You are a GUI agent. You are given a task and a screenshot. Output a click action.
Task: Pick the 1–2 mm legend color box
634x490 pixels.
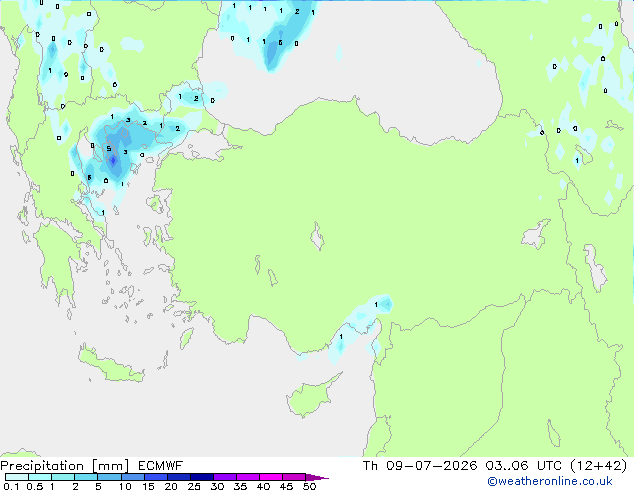(63, 477)
